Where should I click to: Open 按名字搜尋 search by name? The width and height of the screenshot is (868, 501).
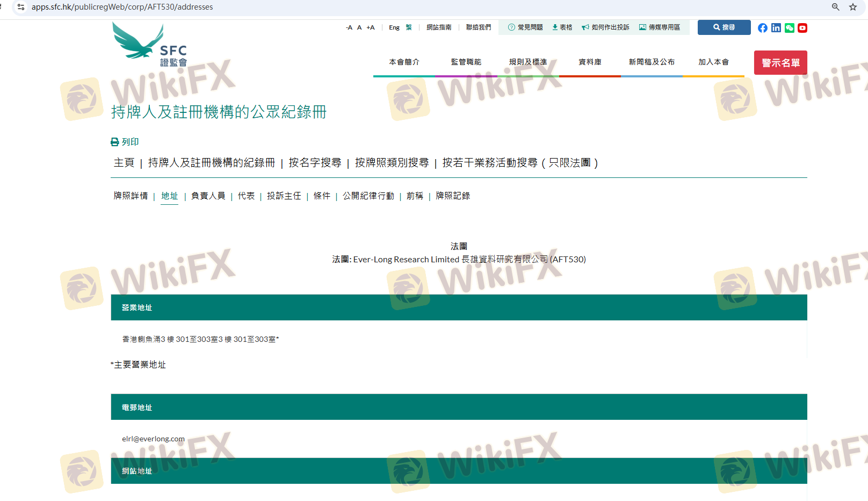pos(315,163)
